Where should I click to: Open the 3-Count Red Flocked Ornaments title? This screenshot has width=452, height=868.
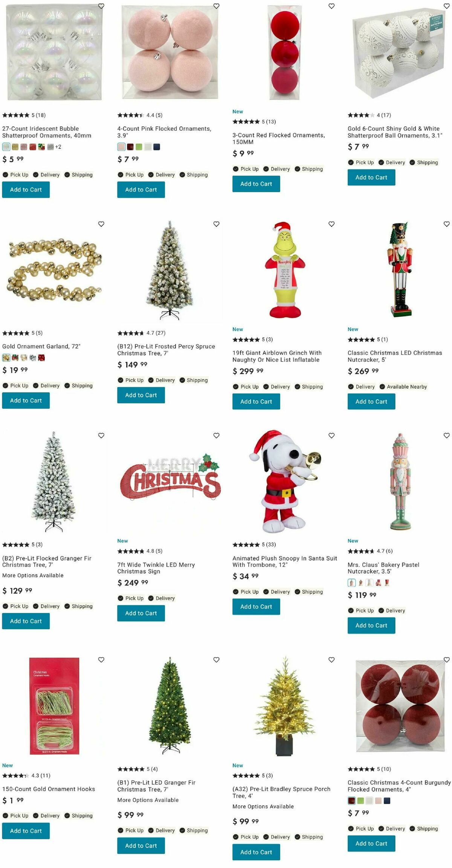(279, 139)
